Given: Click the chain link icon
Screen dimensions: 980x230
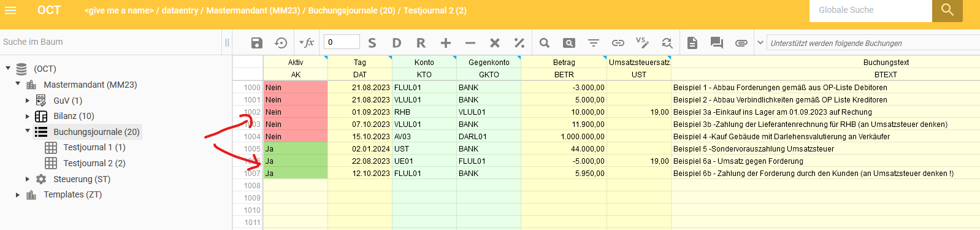Looking at the screenshot, I should click(618, 43).
